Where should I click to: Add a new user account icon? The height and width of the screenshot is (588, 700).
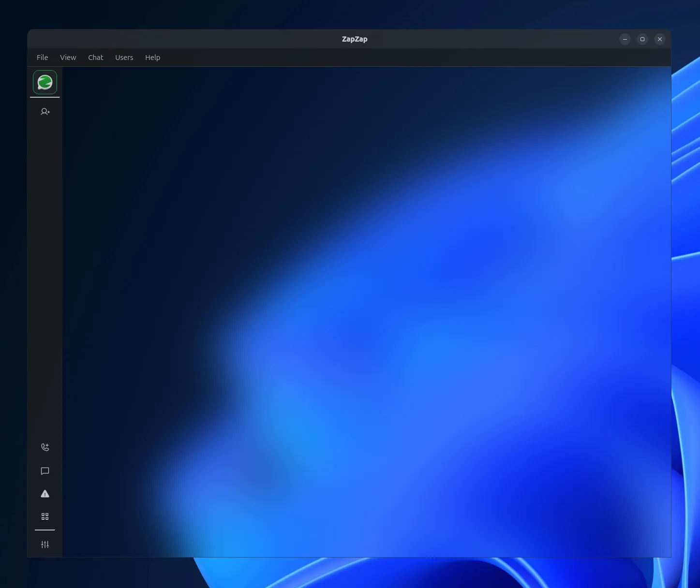point(45,112)
